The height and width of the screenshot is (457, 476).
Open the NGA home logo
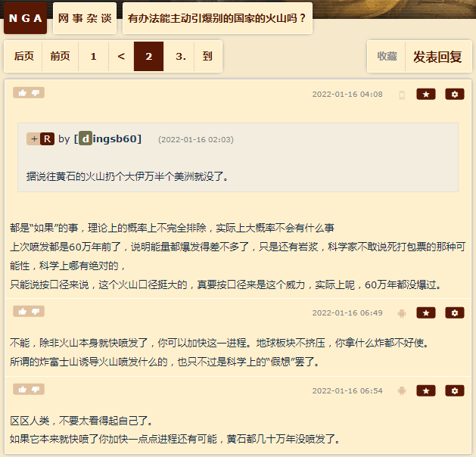click(25, 18)
